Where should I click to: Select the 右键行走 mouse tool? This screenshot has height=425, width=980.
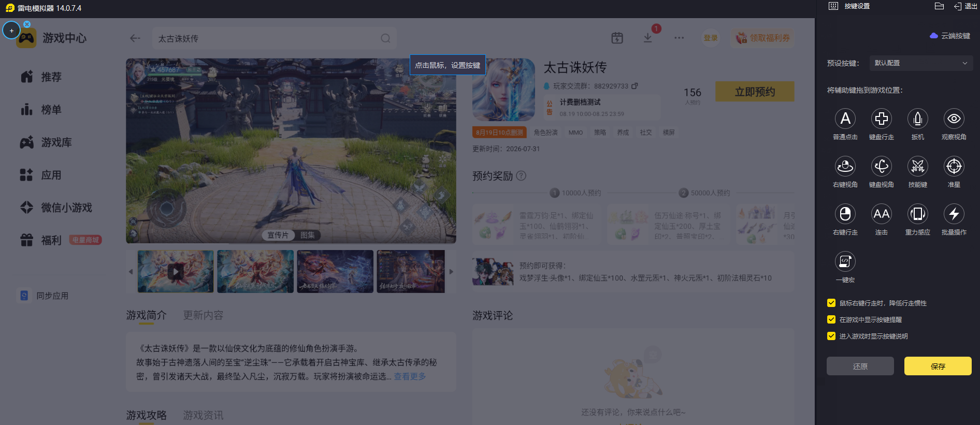[x=845, y=214]
